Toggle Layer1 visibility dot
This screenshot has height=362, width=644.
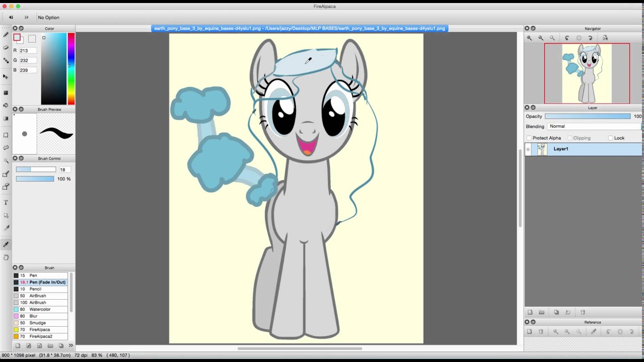pos(528,149)
